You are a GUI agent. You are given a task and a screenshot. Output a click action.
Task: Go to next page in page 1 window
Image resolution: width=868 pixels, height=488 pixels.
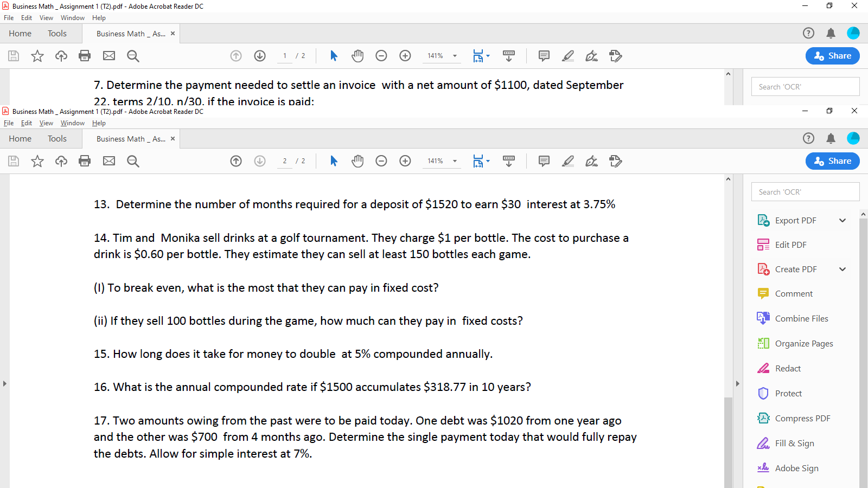[x=260, y=56]
